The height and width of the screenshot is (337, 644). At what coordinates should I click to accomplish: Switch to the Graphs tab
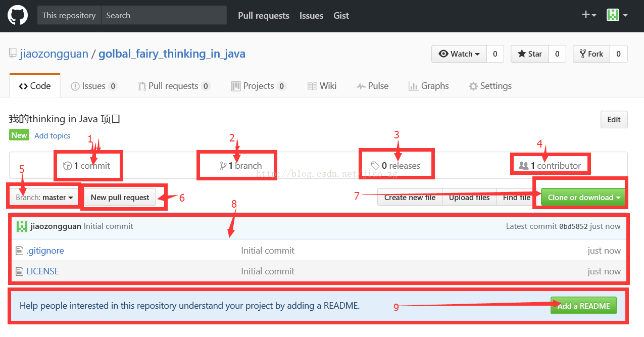point(429,86)
